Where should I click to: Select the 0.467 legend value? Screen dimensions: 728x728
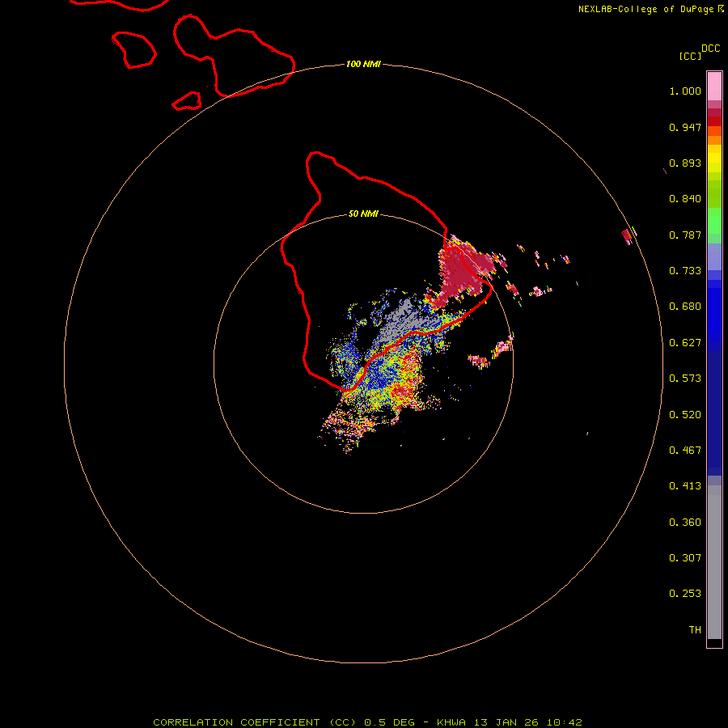point(685,451)
